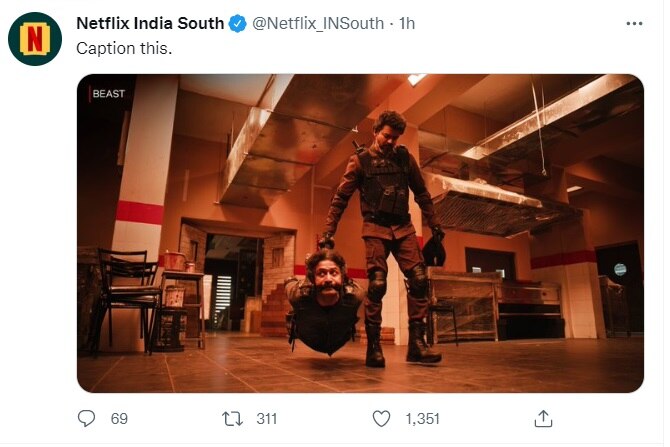The width and height of the screenshot is (670, 447).
Task: Click the BEAST label on the image
Action: pos(108,94)
